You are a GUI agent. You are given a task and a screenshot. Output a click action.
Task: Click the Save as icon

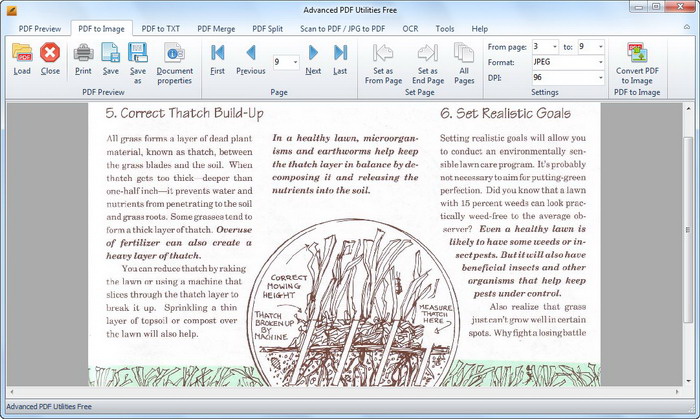click(138, 53)
